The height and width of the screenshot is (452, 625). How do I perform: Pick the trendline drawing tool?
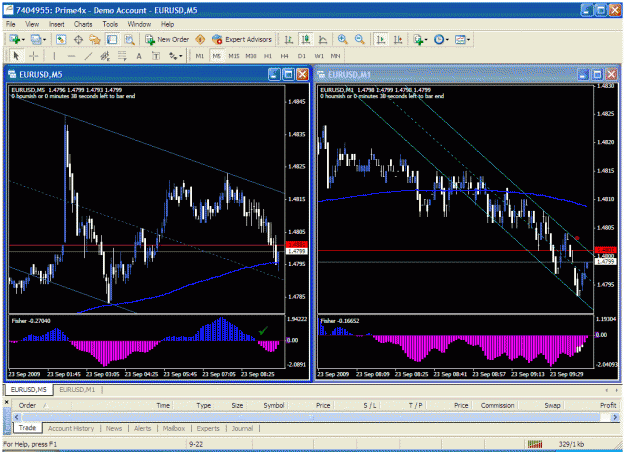[88, 56]
